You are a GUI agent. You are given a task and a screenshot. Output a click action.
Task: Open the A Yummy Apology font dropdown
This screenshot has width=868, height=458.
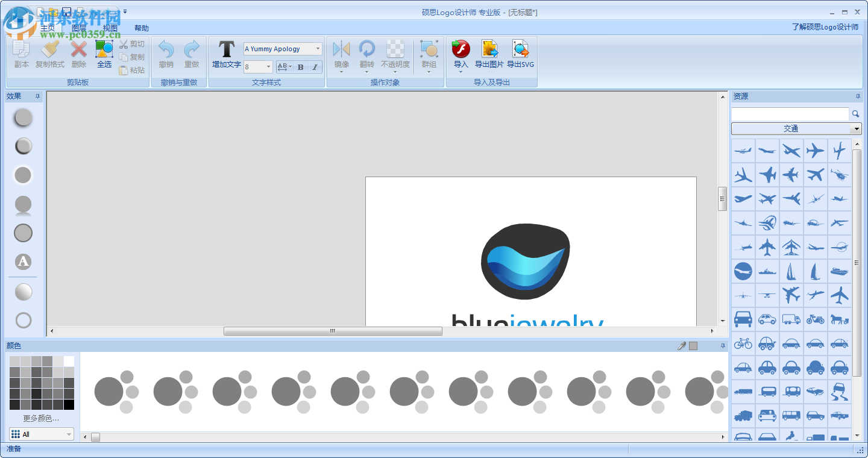(319, 48)
